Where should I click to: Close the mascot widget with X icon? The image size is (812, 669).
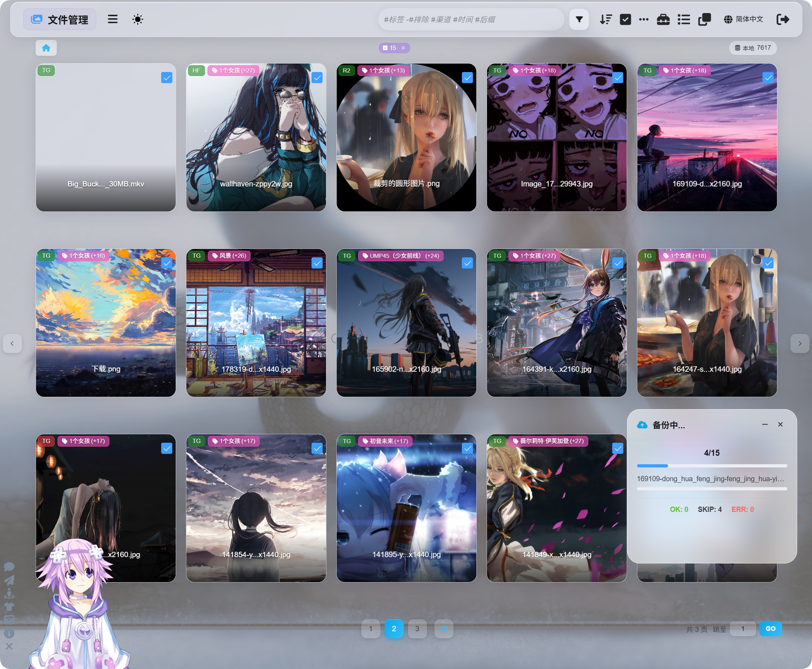tap(9, 646)
